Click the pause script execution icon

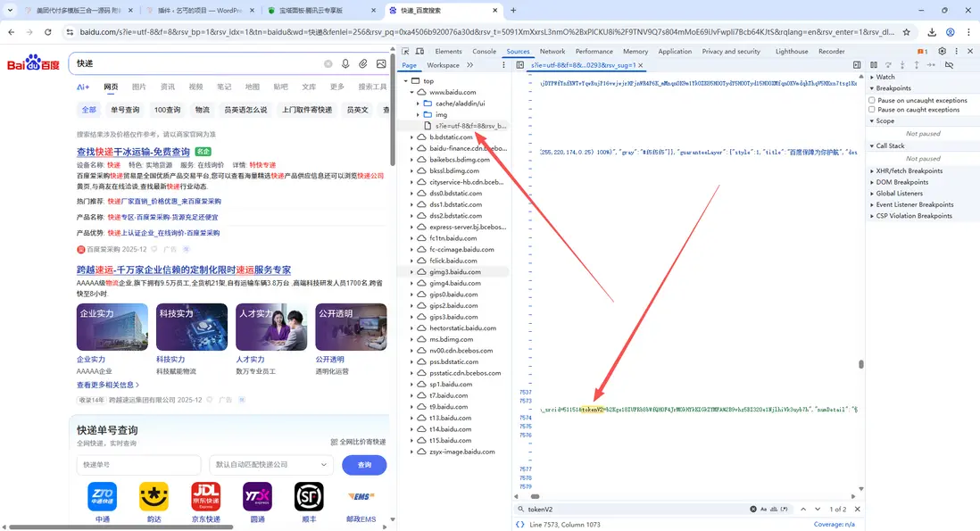click(874, 65)
